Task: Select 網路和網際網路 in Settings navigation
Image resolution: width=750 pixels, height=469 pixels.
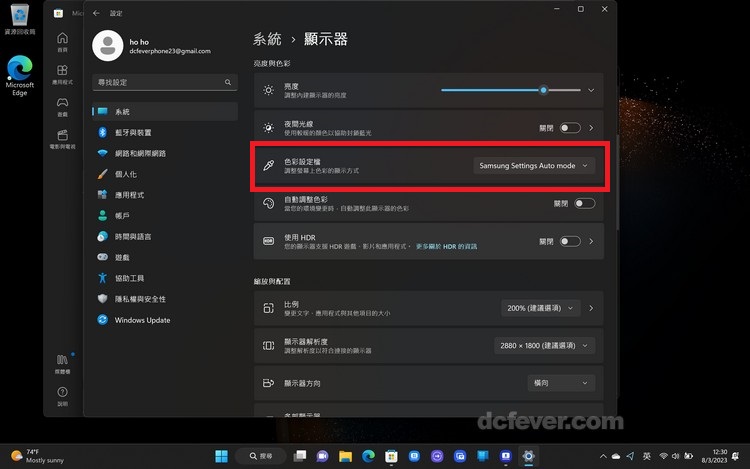Action: click(165, 153)
